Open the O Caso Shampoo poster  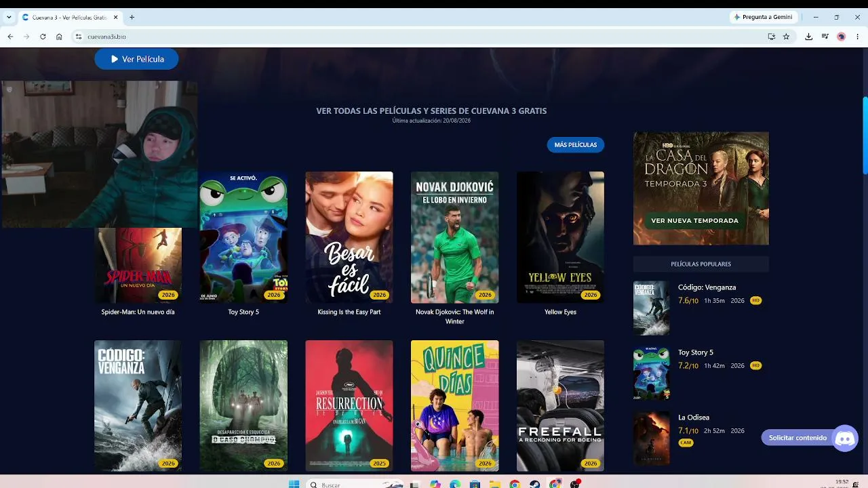pos(243,405)
